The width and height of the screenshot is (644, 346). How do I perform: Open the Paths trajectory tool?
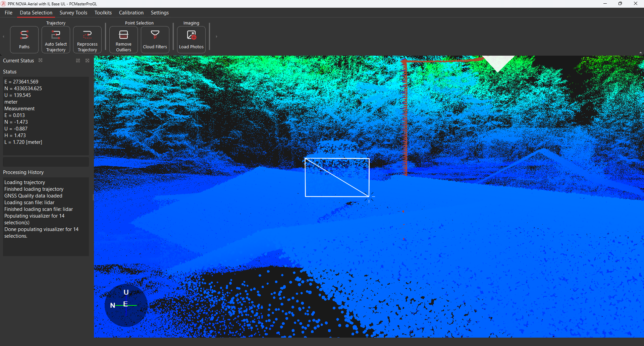click(24, 40)
